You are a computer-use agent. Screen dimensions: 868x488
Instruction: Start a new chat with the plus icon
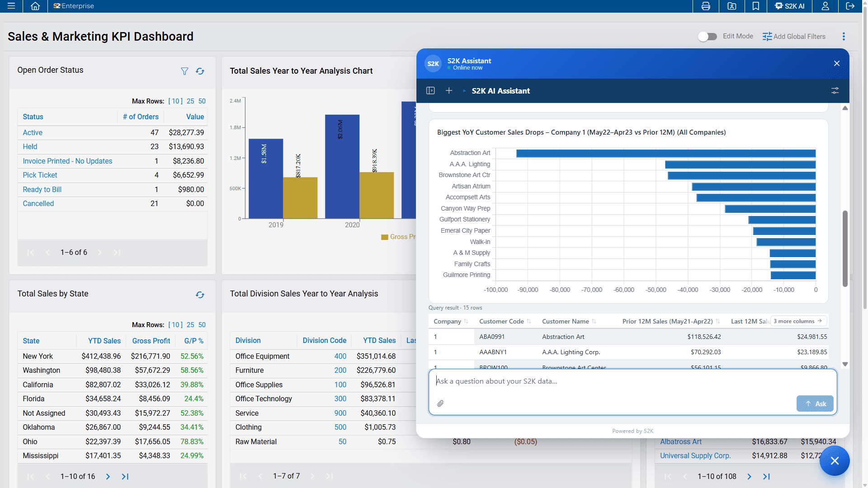click(449, 91)
